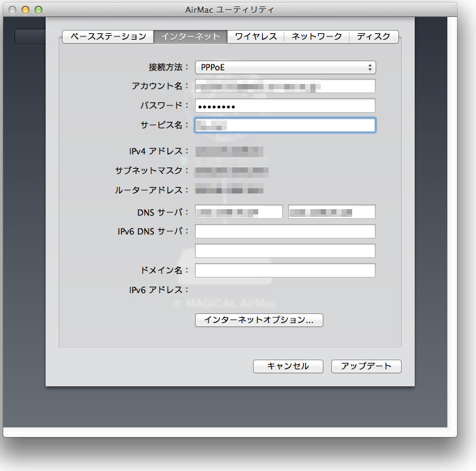This screenshot has height=471, width=476.
Task: Select the インターネット tab
Action: pos(190,36)
